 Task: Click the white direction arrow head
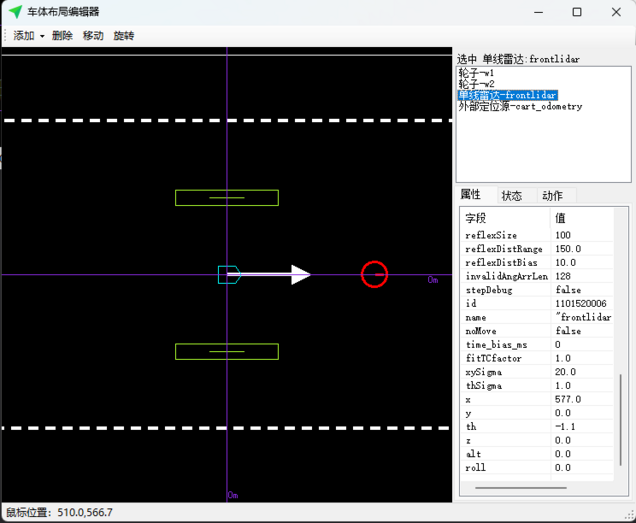pos(300,274)
